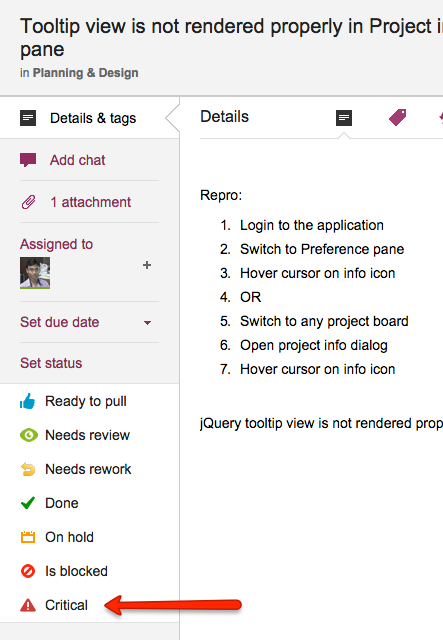Open Planning & Design project link

tap(85, 73)
